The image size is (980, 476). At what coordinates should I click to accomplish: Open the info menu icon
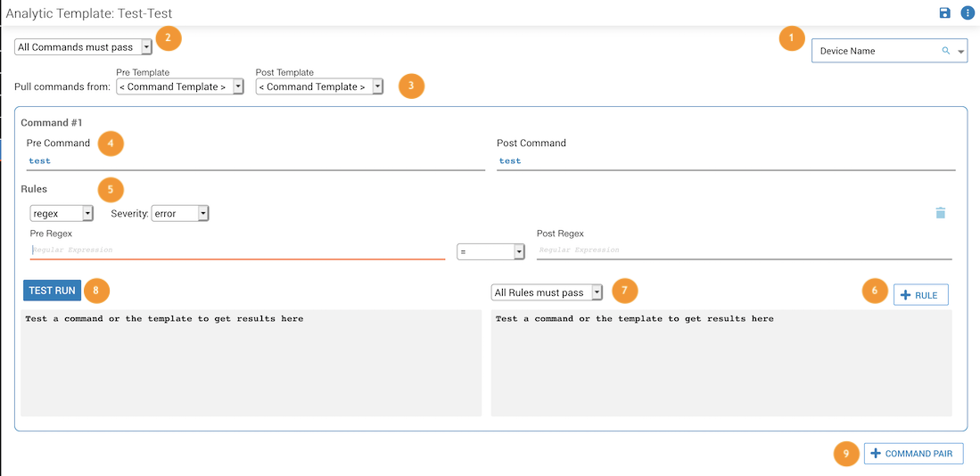pos(968,13)
